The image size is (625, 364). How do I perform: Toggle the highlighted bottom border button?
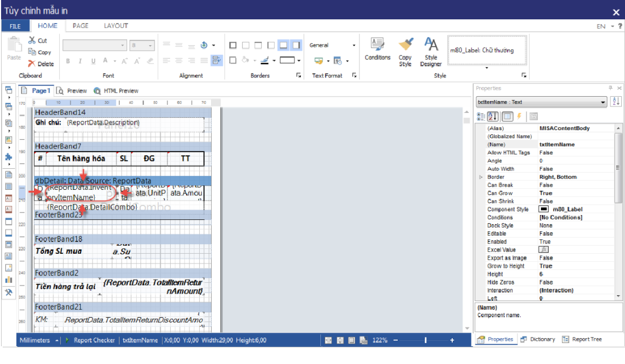284,45
